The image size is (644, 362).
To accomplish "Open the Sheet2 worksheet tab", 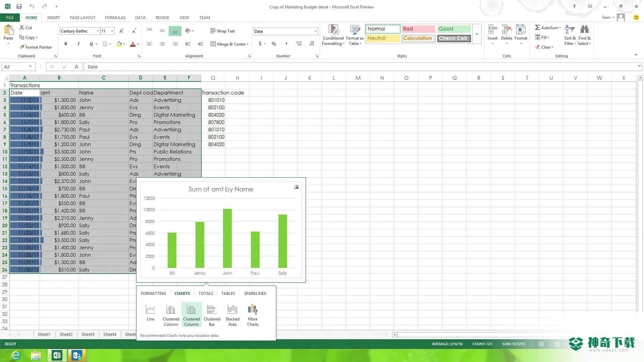I will point(66,335).
